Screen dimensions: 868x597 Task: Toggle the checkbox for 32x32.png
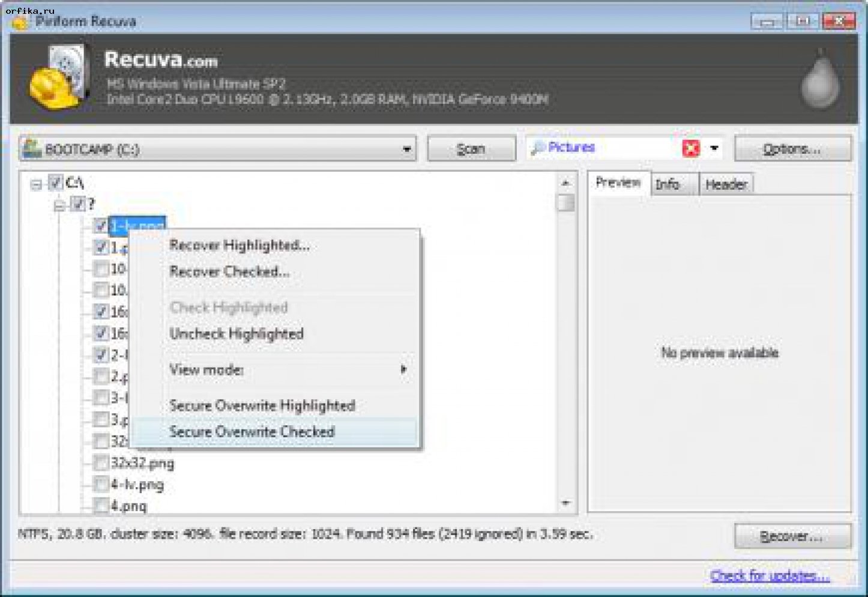[100, 463]
